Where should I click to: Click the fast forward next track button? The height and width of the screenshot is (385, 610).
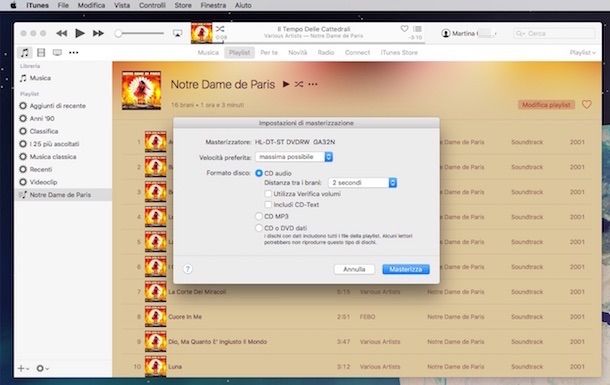coord(98,33)
